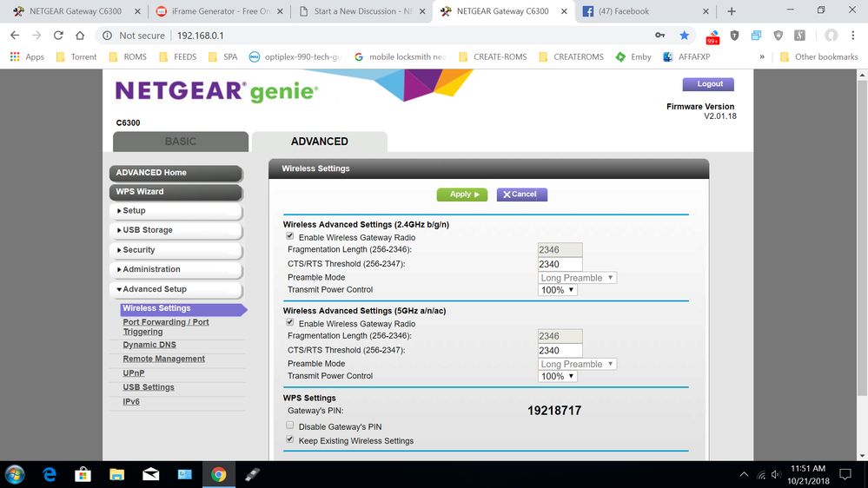
Task: Collapse the Advanced Setup section
Action: (176, 289)
